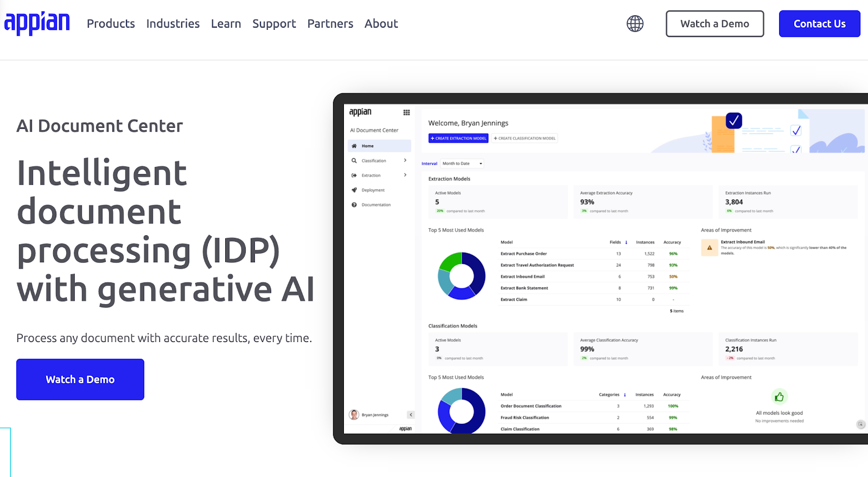Click the Contact Us button
Screen dimensions: 868x477
(819, 24)
